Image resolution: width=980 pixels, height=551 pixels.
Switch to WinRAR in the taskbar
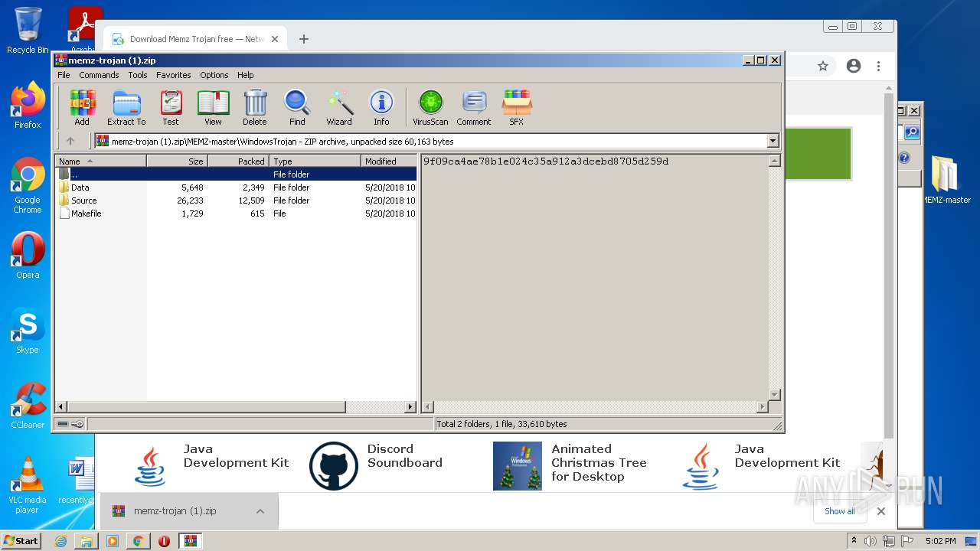(x=191, y=541)
